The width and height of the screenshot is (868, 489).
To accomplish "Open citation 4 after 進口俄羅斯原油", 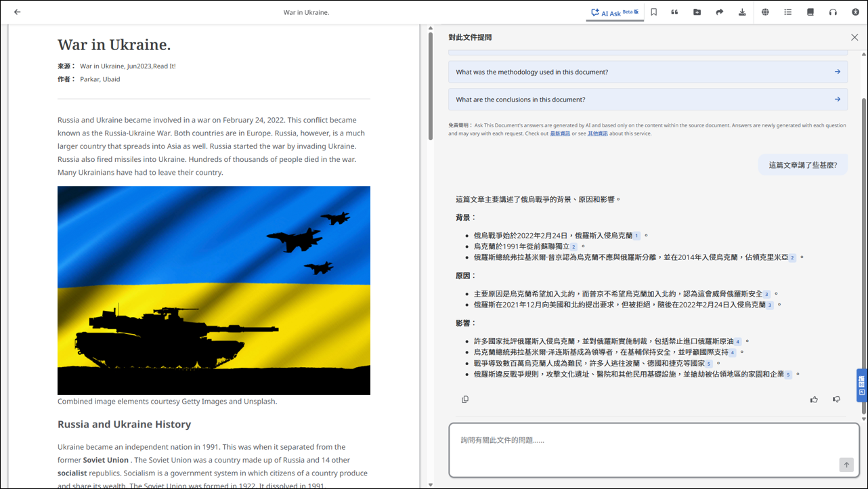I will [x=738, y=341].
